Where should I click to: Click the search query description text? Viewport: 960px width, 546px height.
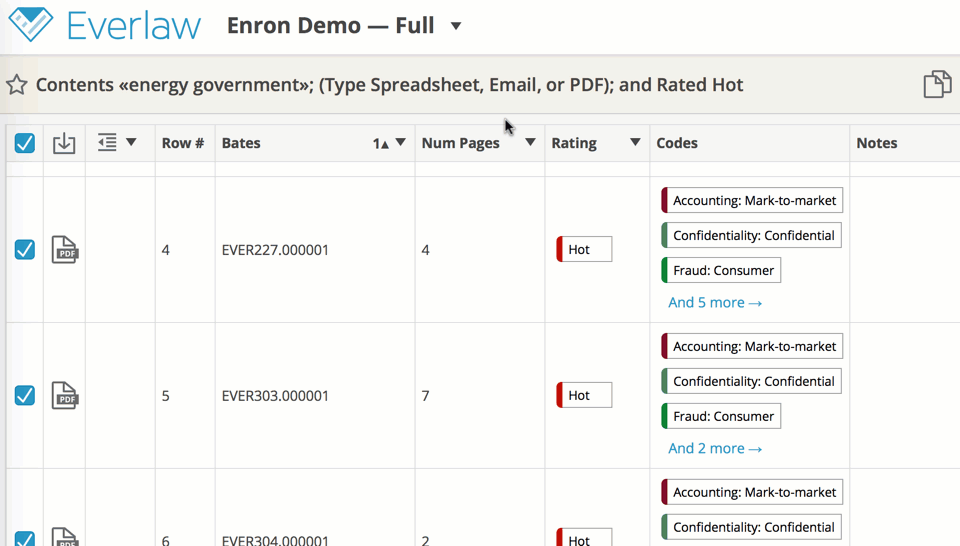389,84
